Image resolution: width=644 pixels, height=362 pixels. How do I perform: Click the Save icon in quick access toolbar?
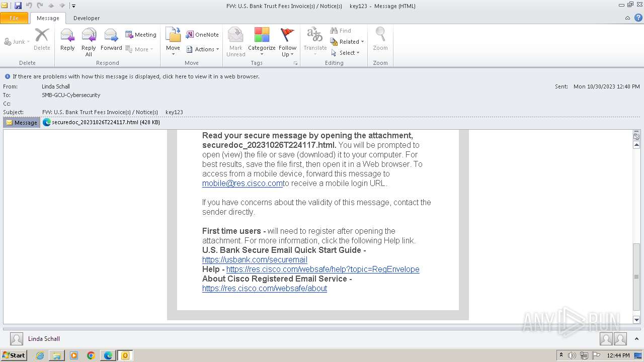[x=18, y=6]
